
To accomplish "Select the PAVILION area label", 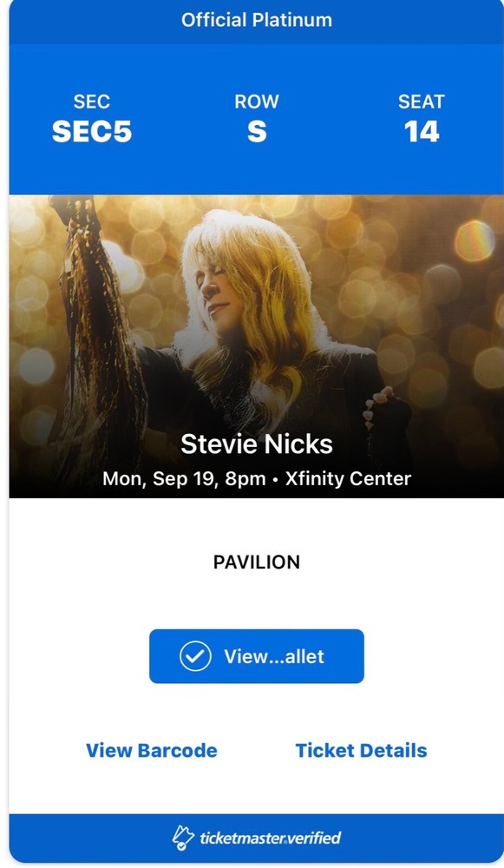I will (255, 562).
